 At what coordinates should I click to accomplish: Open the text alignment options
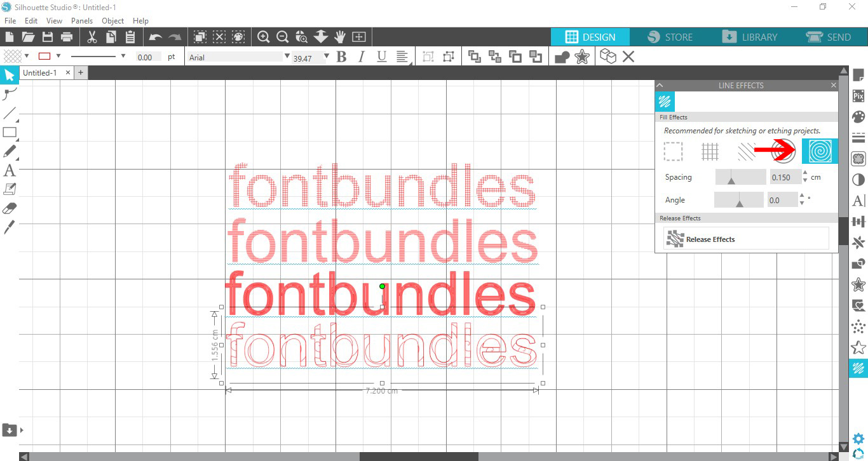pos(402,57)
